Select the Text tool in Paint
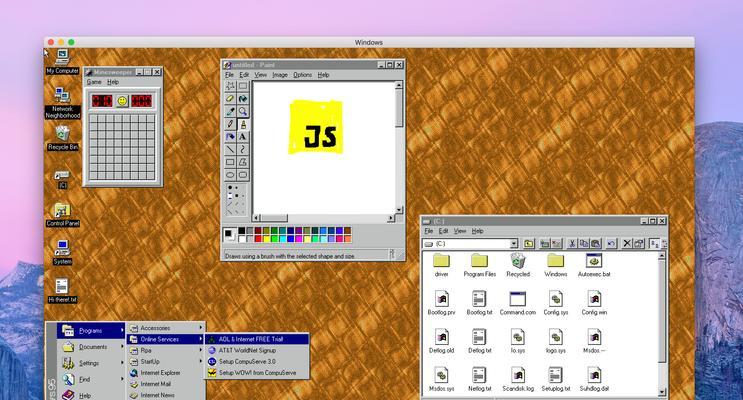The image size is (743, 400). coord(243,136)
